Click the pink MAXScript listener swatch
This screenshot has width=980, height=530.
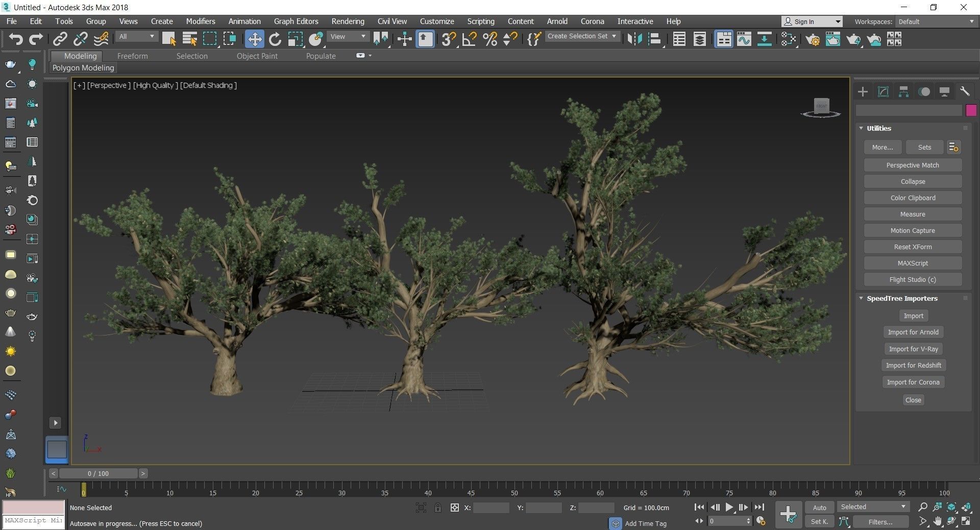[34, 507]
